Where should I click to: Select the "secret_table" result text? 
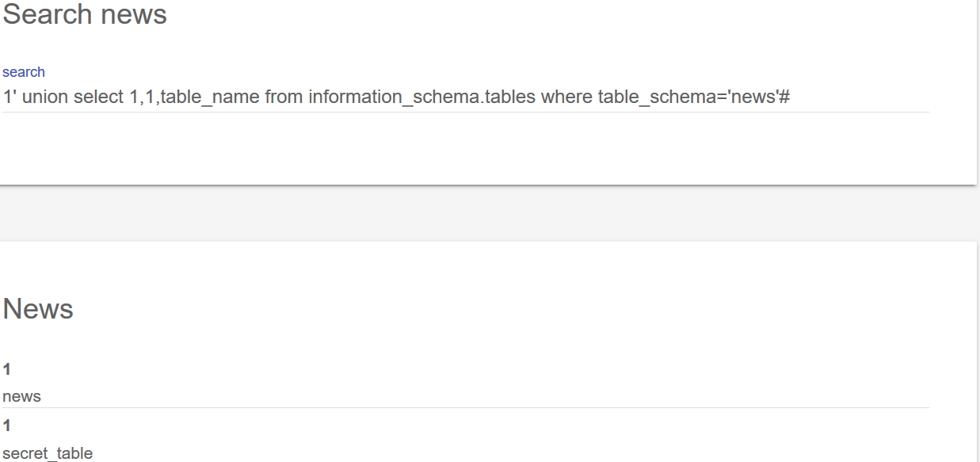(48, 453)
